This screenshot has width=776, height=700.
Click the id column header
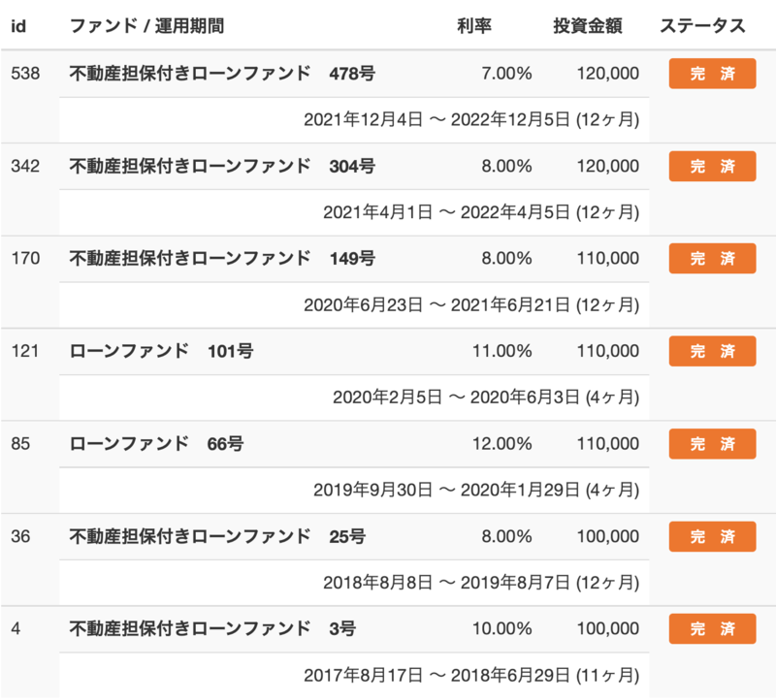tap(18, 26)
